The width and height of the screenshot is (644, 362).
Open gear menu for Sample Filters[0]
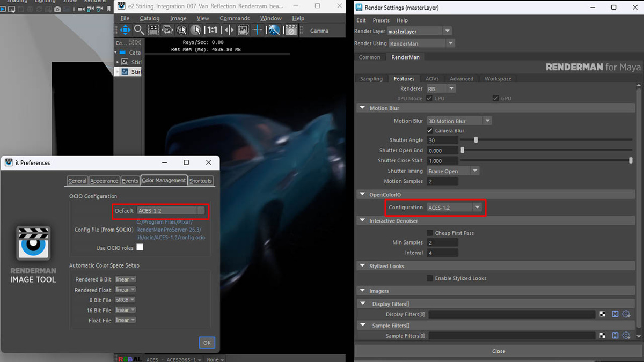click(x=626, y=336)
